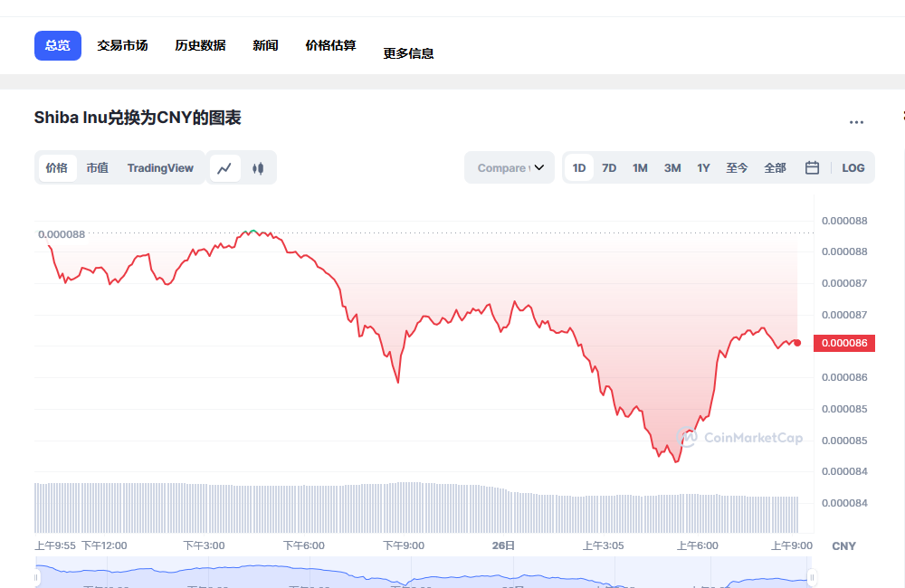Open the 新闻 news tab

[x=265, y=45]
